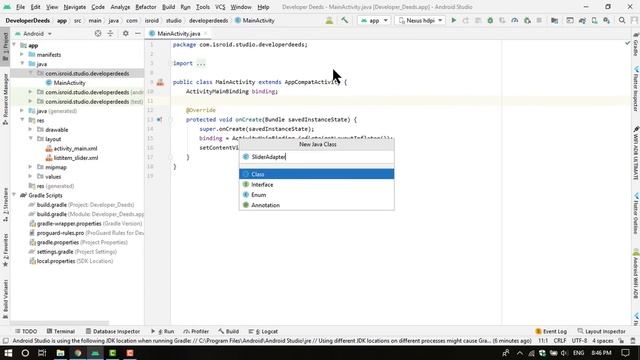Expand the mipmap folder
This screenshot has width=640, height=360.
(30, 167)
